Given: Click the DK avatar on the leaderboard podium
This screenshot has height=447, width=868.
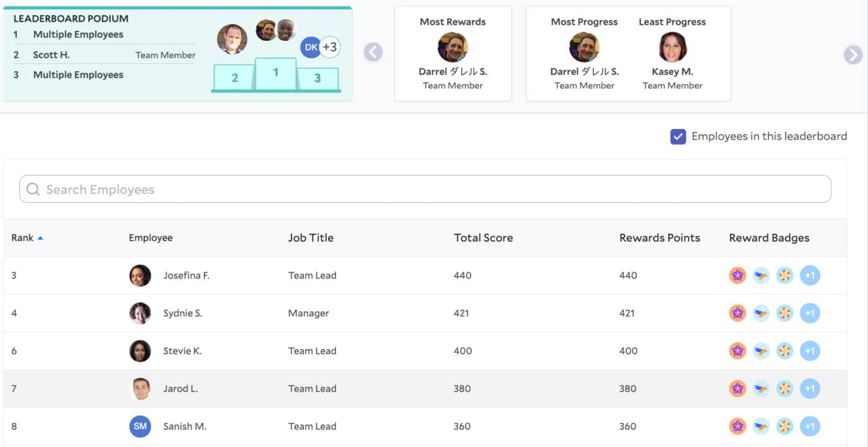Looking at the screenshot, I should [311, 46].
